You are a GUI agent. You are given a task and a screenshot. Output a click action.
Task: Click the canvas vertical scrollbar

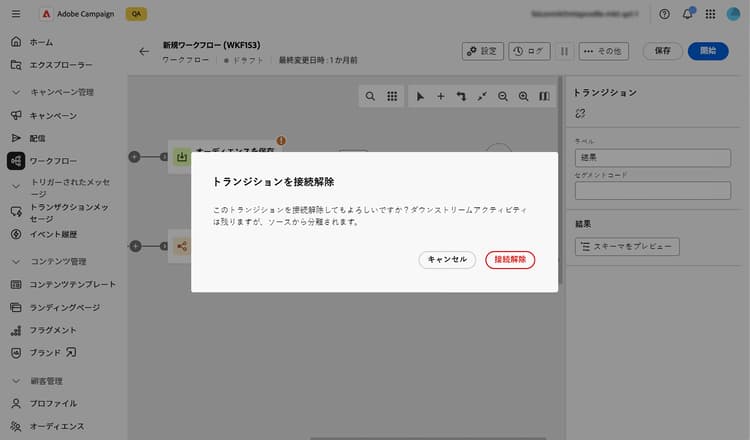[560, 179]
